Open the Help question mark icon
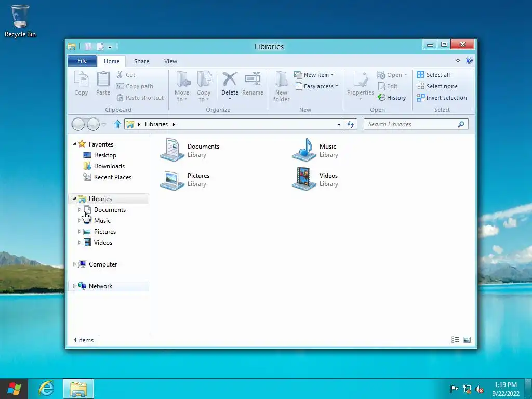532x399 pixels. click(x=469, y=60)
